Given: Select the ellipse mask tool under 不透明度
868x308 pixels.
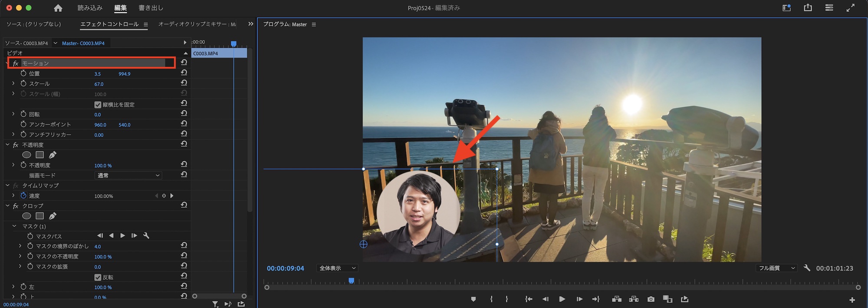Looking at the screenshot, I should pos(26,155).
